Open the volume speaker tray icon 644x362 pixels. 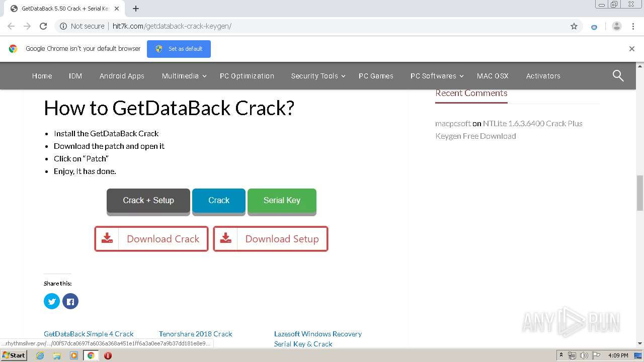pos(584,355)
